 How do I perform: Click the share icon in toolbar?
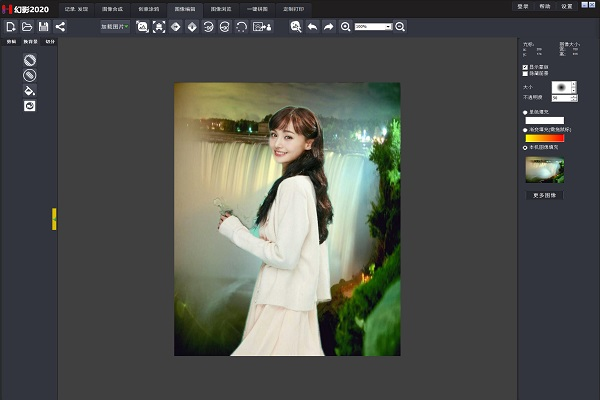(60, 26)
